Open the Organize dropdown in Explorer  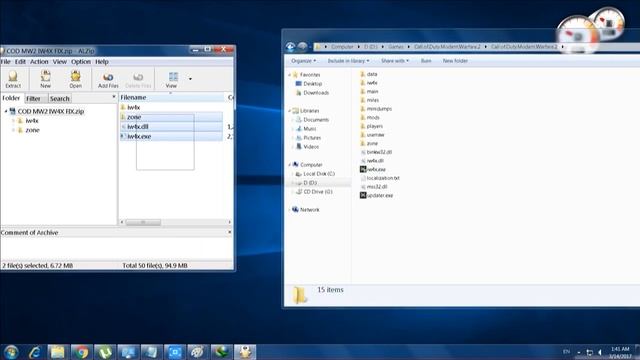(303, 61)
